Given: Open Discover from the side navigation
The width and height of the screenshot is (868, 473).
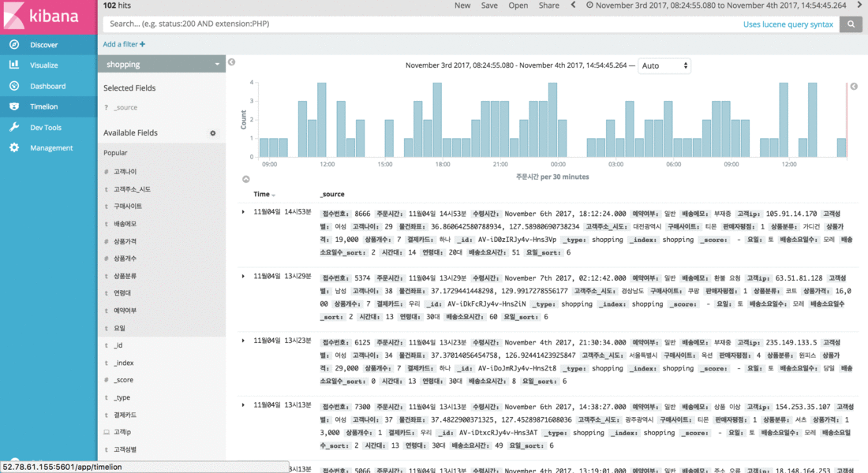Looking at the screenshot, I should coord(43,45).
